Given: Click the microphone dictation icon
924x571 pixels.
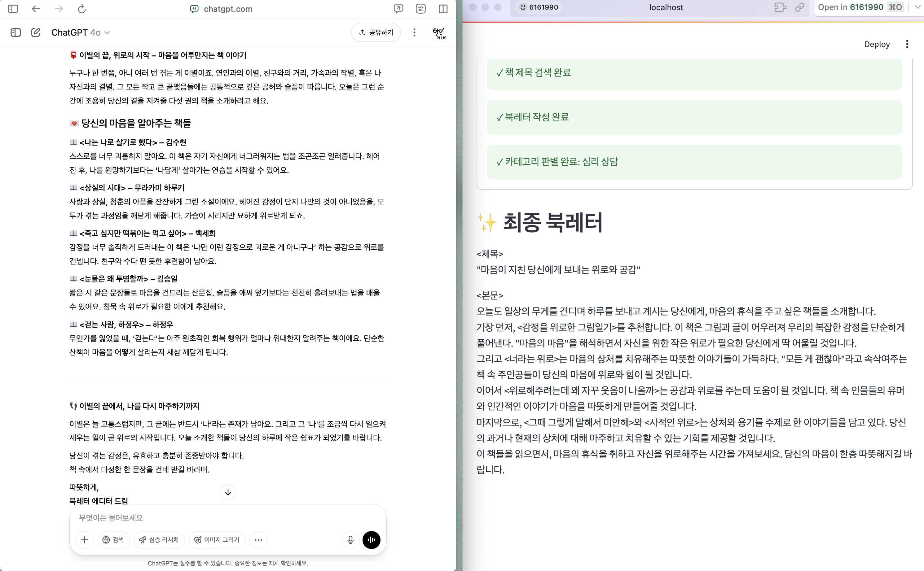Looking at the screenshot, I should 350,540.
